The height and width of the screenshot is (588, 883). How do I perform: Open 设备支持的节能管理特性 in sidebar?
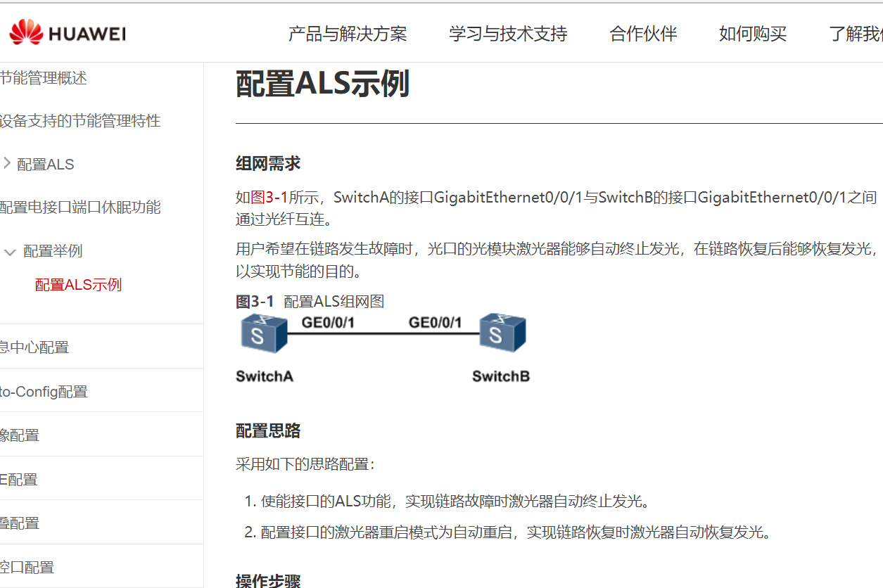click(80, 121)
